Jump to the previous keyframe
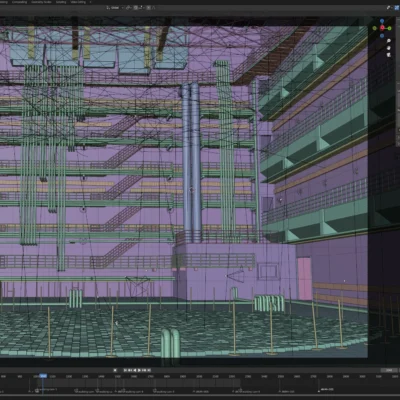This screenshot has height=400, width=400. point(130,370)
